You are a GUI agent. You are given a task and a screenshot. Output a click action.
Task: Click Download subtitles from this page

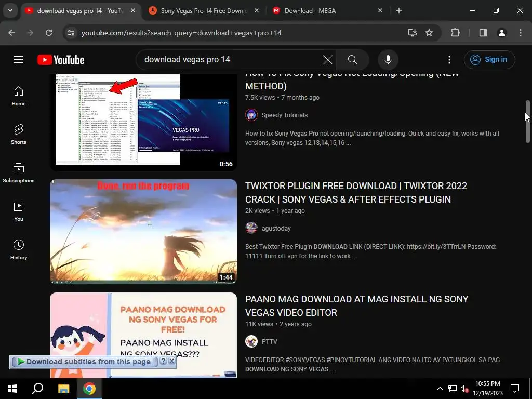click(85, 362)
